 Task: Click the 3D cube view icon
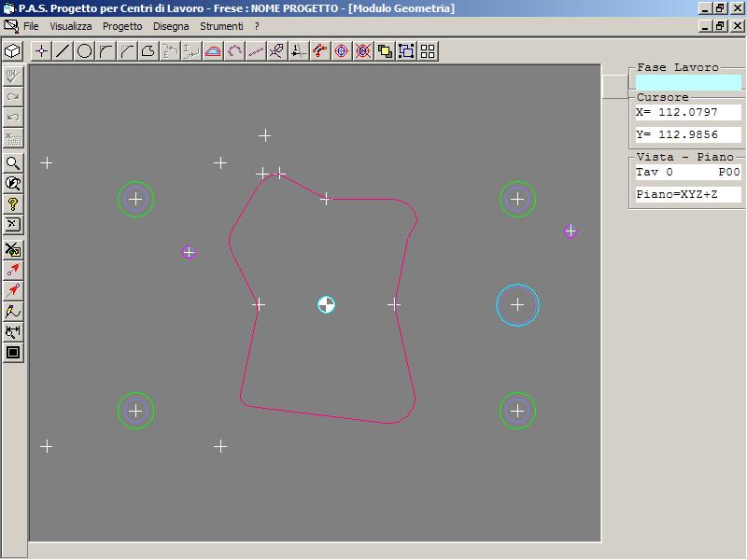coord(13,51)
